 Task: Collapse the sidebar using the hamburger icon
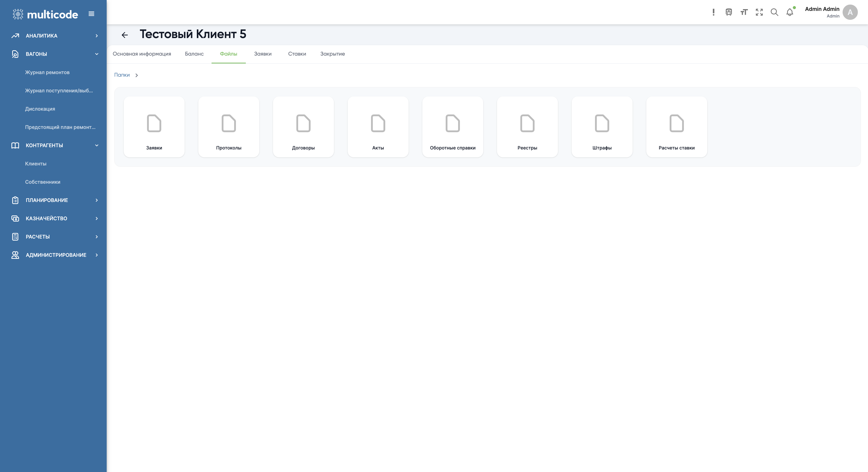click(x=91, y=14)
